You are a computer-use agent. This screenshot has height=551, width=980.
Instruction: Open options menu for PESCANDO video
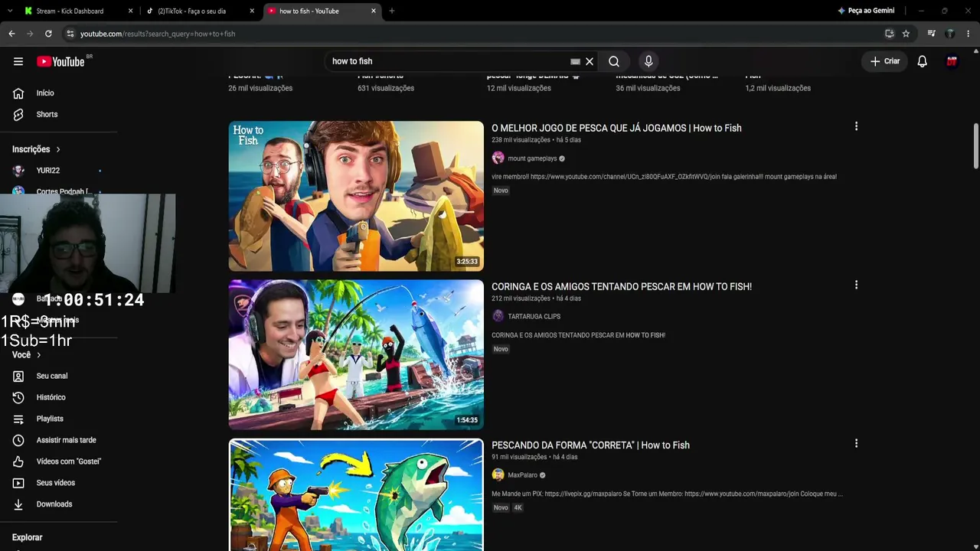856,443
